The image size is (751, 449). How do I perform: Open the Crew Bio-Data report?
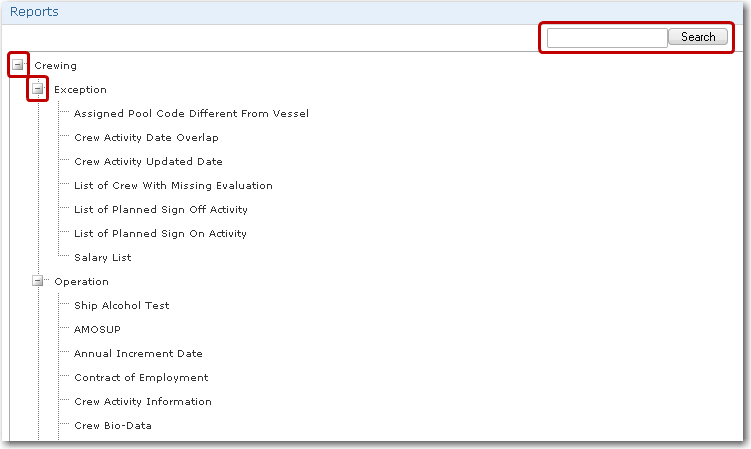click(x=113, y=426)
